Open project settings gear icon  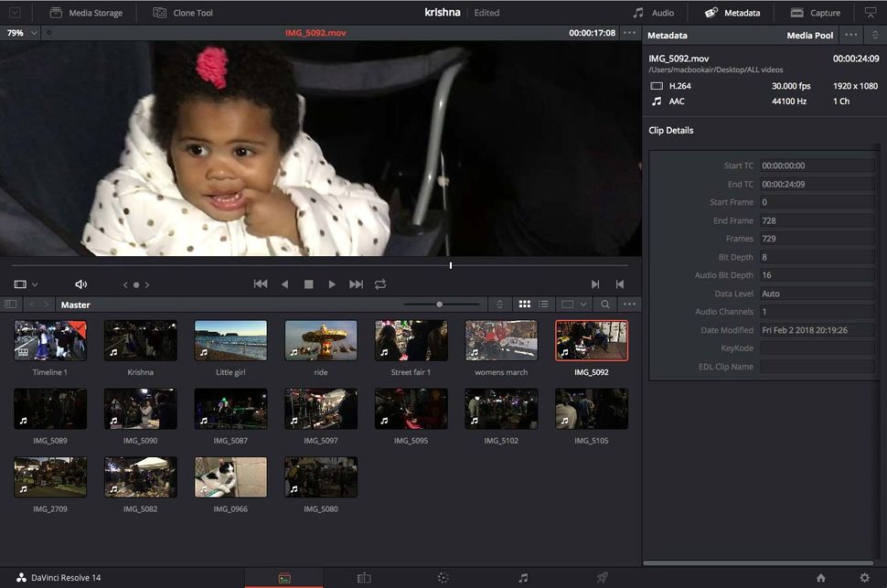pyautogui.click(x=864, y=577)
